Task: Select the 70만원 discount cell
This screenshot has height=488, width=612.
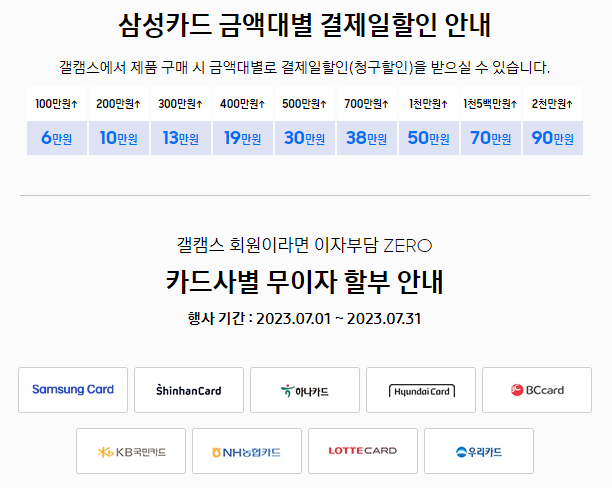Action: (x=491, y=138)
